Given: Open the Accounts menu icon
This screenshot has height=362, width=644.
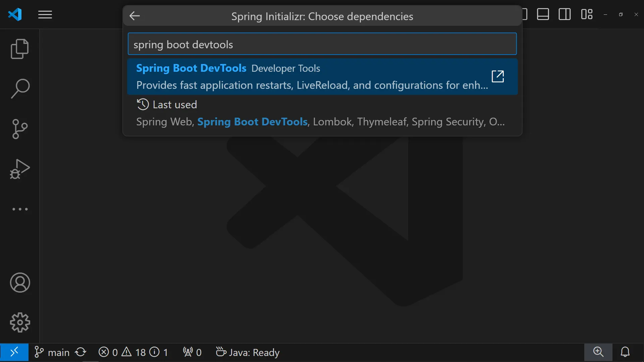Looking at the screenshot, I should tap(20, 283).
